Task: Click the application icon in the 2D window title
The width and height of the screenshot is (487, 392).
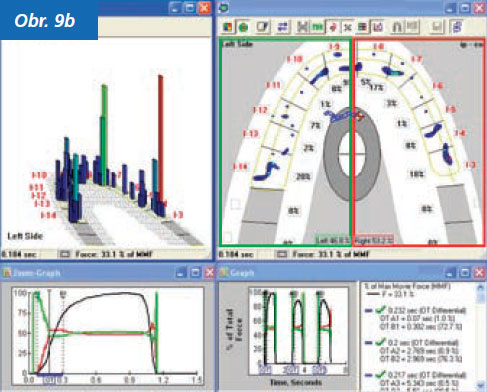Action: [223, 7]
